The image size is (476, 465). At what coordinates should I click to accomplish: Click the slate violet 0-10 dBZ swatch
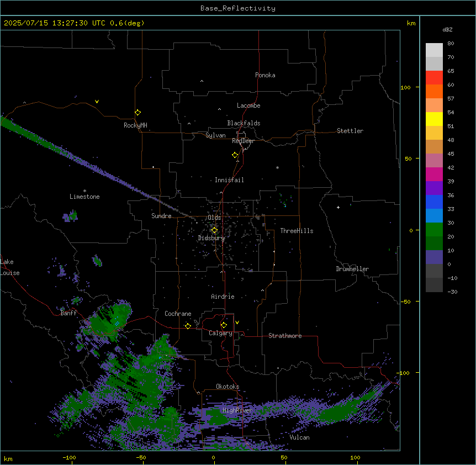point(434,257)
